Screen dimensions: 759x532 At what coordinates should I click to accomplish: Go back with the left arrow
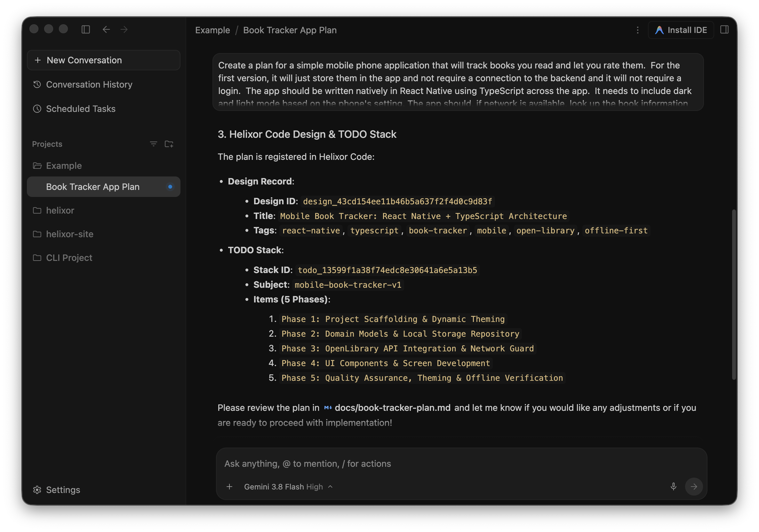[x=106, y=30]
